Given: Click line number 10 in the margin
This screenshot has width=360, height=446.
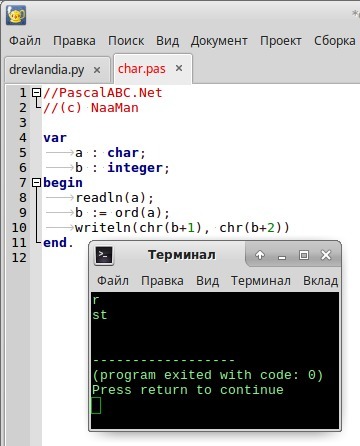Looking at the screenshot, I should click(19, 228).
